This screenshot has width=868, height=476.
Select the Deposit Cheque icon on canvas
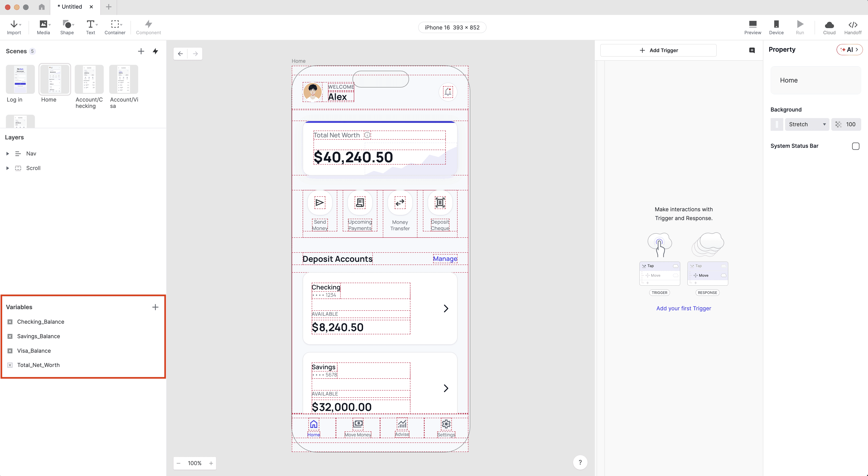pyautogui.click(x=440, y=203)
